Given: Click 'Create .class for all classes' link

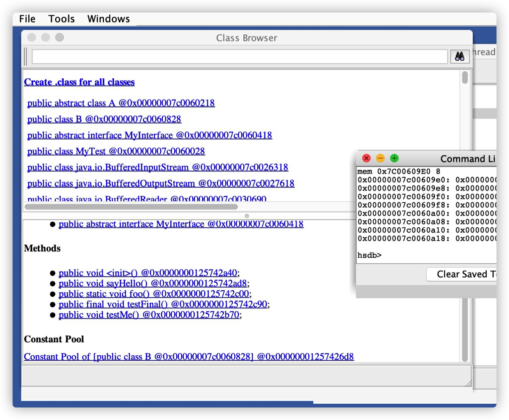Looking at the screenshot, I should click(x=79, y=82).
